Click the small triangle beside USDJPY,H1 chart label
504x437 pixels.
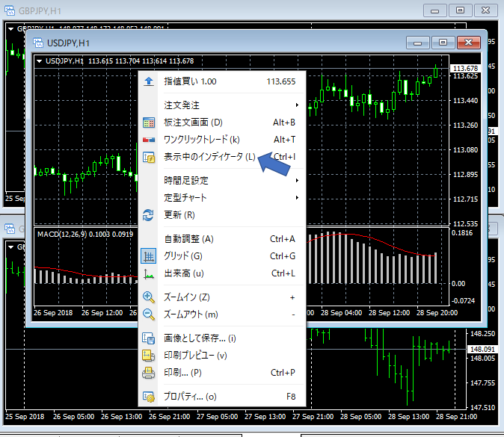click(39, 61)
